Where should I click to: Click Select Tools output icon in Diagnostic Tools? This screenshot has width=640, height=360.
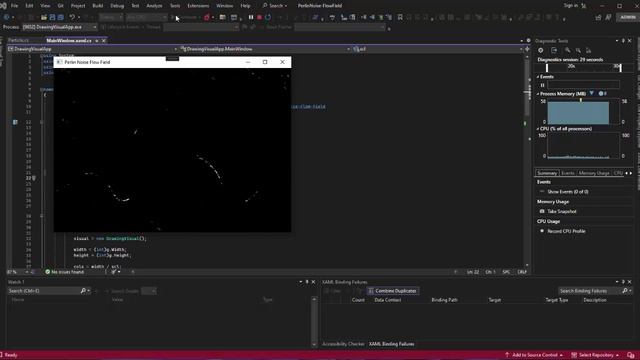pos(554,50)
